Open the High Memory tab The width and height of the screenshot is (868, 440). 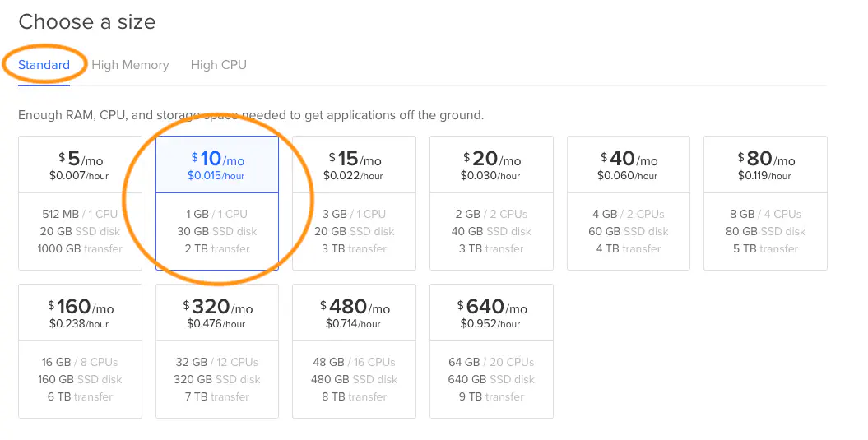130,65
